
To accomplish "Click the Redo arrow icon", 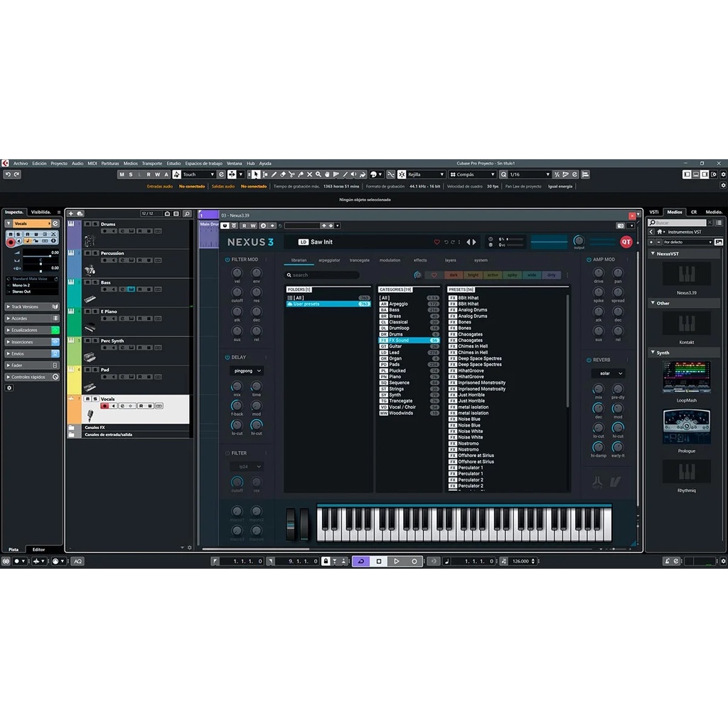I will 17,175.
